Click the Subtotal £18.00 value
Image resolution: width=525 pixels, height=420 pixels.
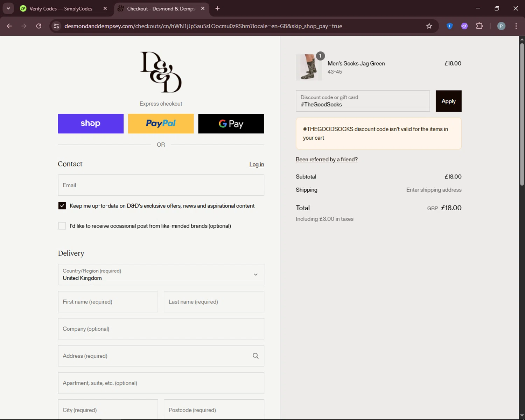click(x=453, y=177)
